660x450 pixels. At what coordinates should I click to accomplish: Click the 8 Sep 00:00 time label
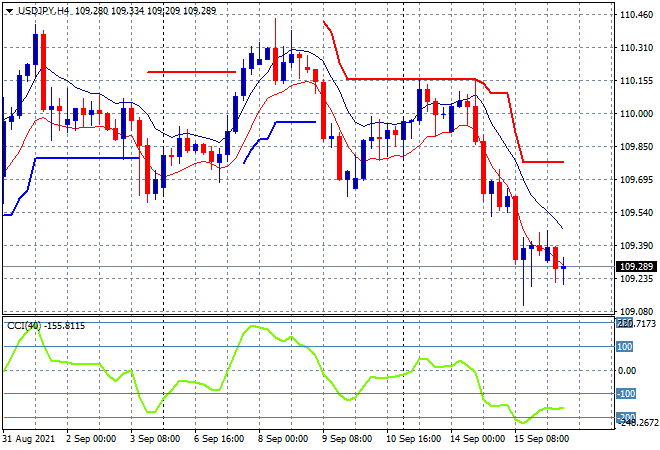pyautogui.click(x=283, y=439)
